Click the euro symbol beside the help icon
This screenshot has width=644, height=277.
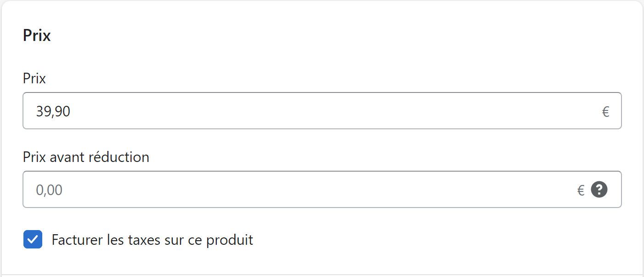pos(581,190)
